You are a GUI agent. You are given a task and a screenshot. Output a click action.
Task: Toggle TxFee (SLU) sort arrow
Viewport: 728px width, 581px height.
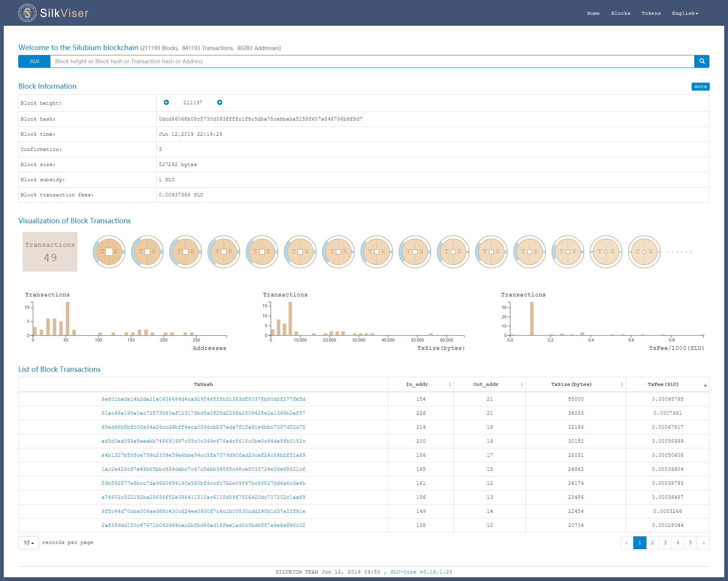pos(705,385)
